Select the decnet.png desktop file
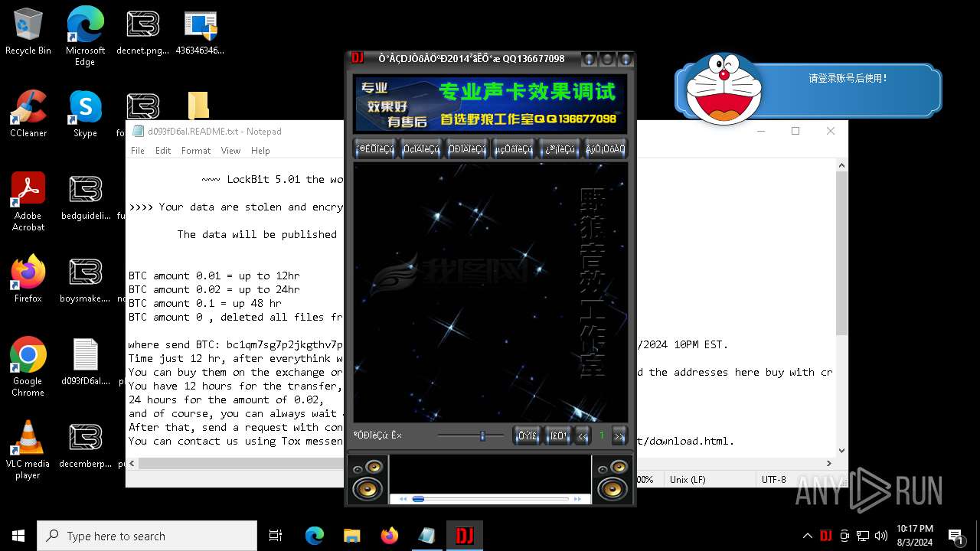The width and height of the screenshot is (980, 551). pos(142,32)
